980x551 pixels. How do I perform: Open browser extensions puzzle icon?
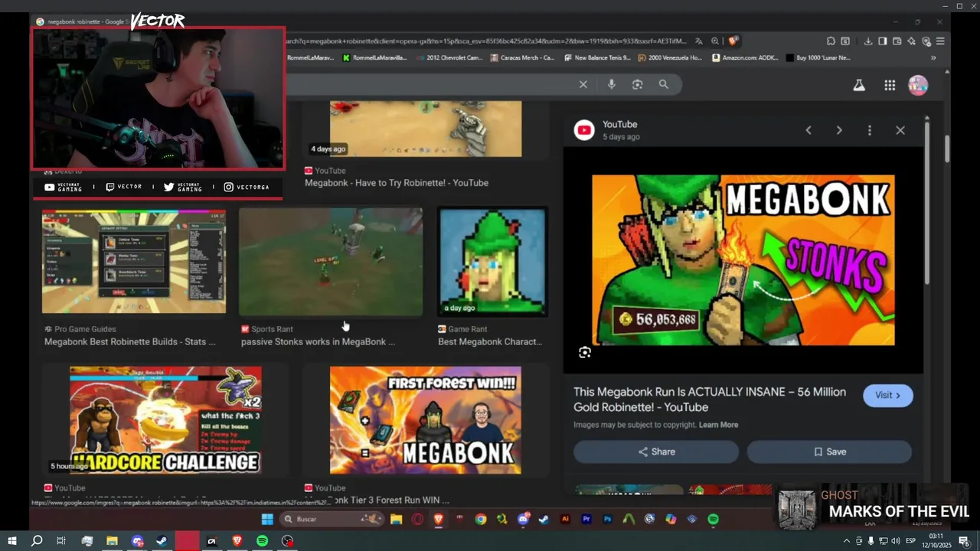[x=831, y=41]
